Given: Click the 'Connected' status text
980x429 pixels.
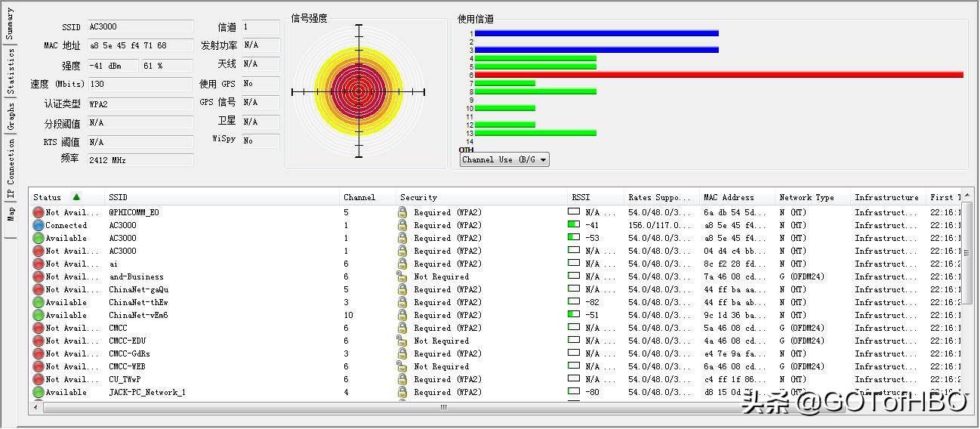Looking at the screenshot, I should (66, 225).
